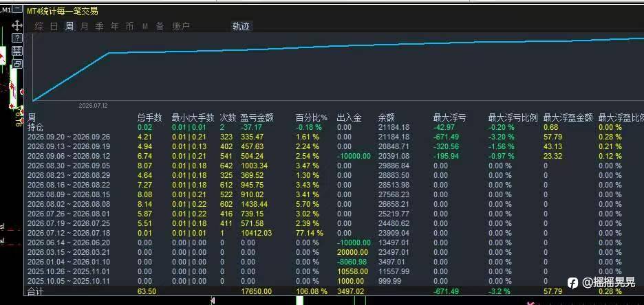
Task: Click the deposit amount 10558.00
Action: [x=352, y=271]
